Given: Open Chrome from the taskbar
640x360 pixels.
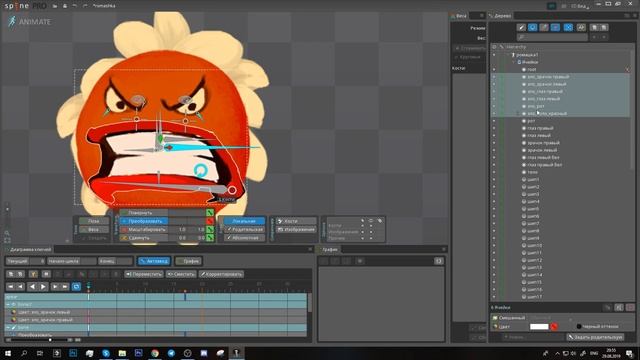Looking at the screenshot, I should (155, 353).
